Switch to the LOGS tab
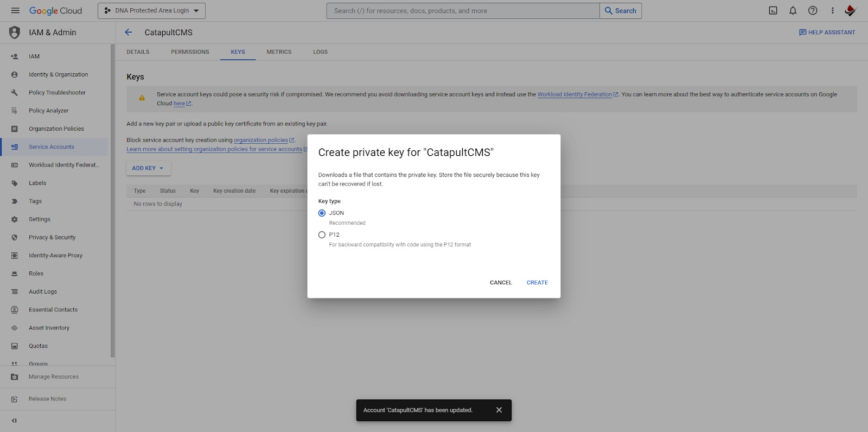 320,52
